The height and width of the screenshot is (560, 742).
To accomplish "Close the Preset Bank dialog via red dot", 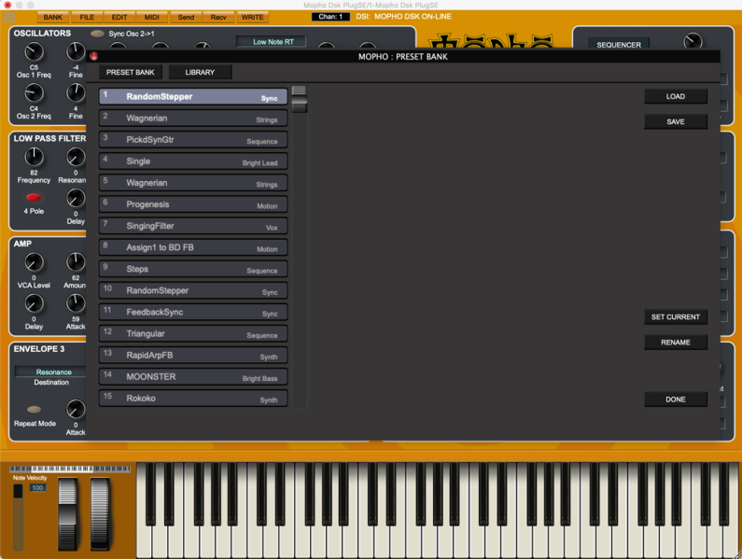I will tap(94, 56).
